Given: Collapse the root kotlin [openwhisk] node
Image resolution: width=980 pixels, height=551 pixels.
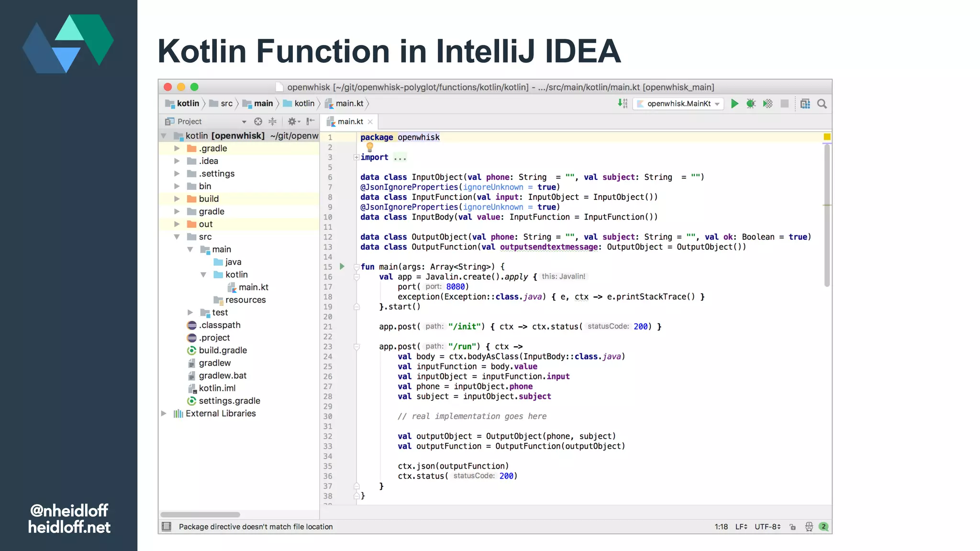Looking at the screenshot, I should [164, 136].
